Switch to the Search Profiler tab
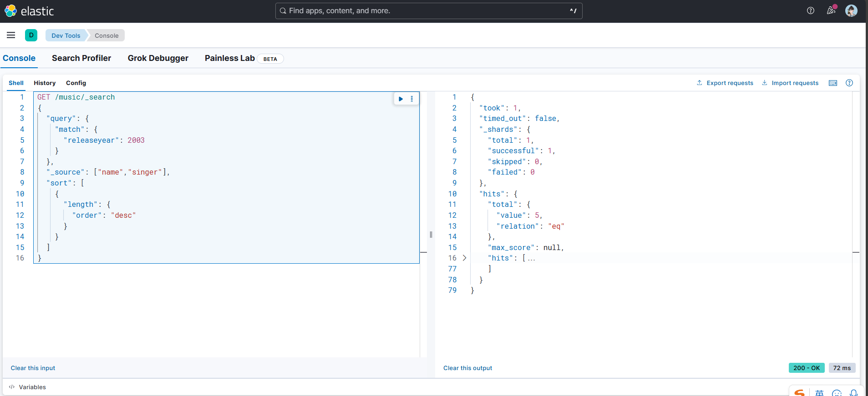The height and width of the screenshot is (396, 868). click(81, 58)
